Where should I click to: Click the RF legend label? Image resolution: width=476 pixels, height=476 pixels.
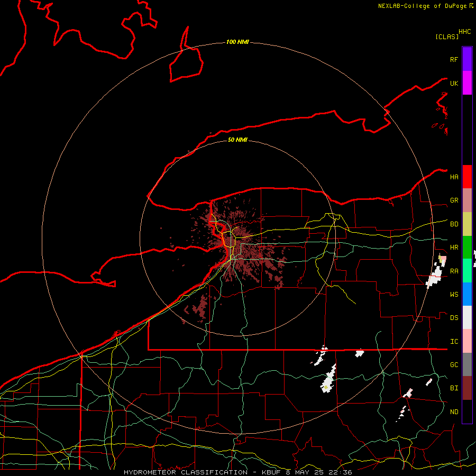click(x=454, y=59)
